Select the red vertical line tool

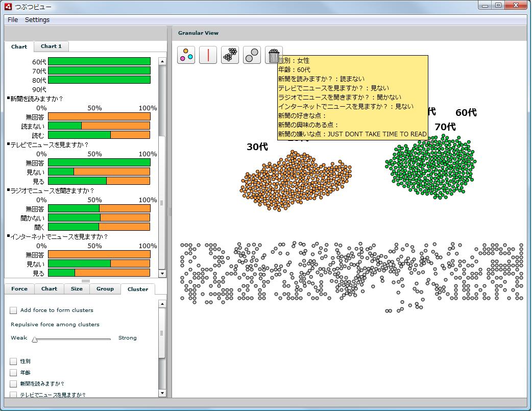pyautogui.click(x=208, y=55)
